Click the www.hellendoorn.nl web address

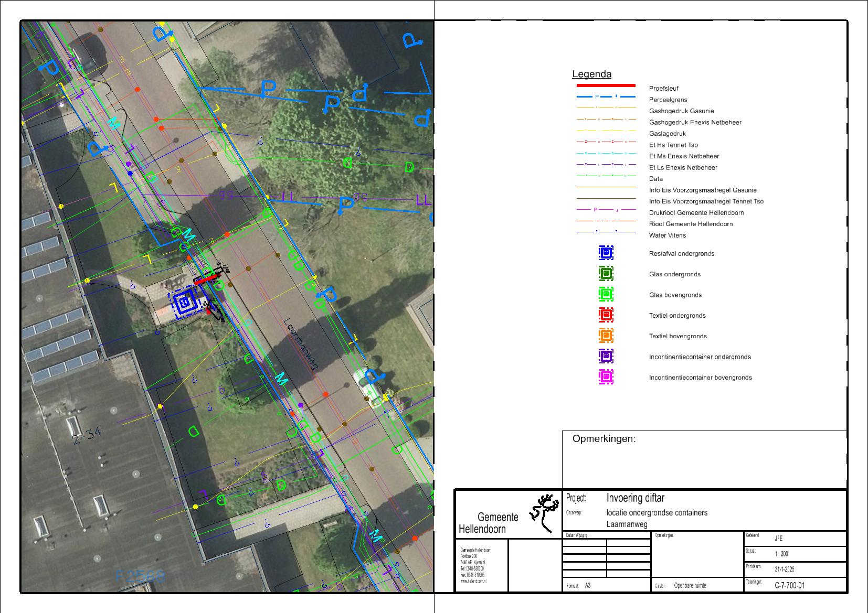[x=473, y=582]
